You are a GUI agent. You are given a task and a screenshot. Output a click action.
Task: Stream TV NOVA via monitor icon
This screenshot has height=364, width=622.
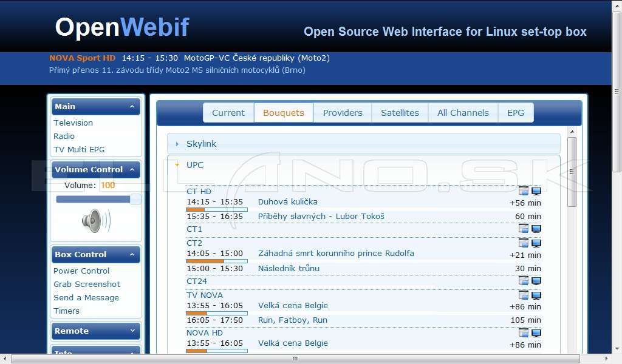pos(536,295)
